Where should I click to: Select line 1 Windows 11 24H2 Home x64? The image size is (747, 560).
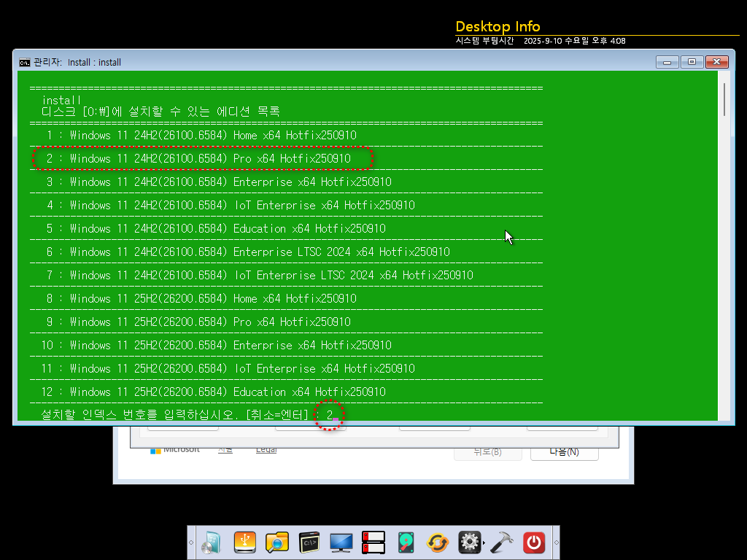pos(201,135)
